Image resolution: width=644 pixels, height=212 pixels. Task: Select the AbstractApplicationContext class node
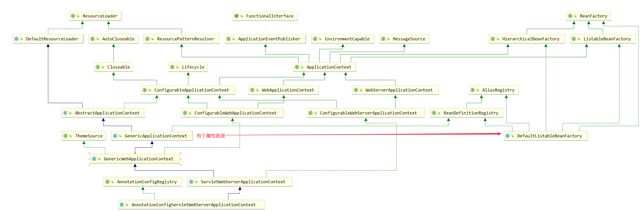(103, 113)
